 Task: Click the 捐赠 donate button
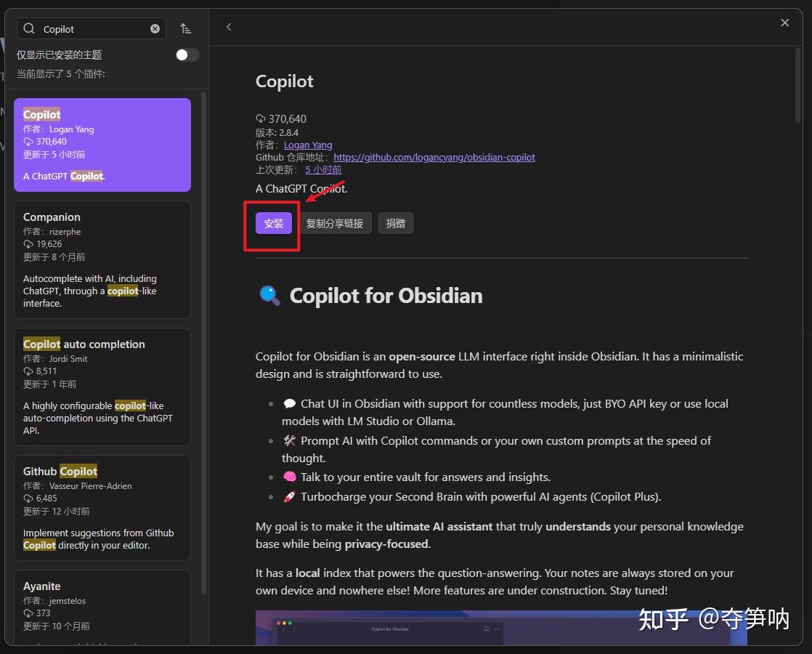[x=396, y=223]
